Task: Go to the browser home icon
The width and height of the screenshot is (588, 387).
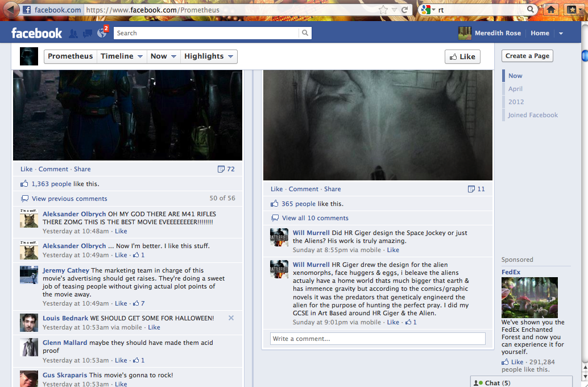Action: click(550, 10)
